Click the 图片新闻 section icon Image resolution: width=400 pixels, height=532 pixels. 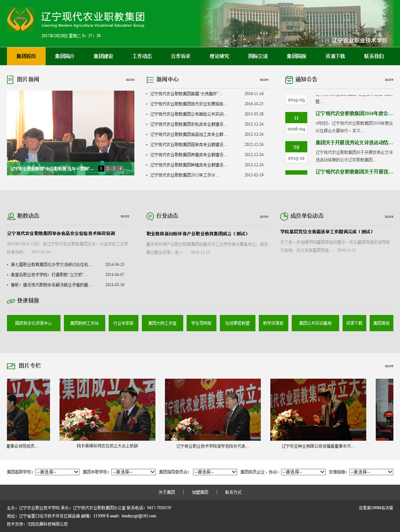10,80
